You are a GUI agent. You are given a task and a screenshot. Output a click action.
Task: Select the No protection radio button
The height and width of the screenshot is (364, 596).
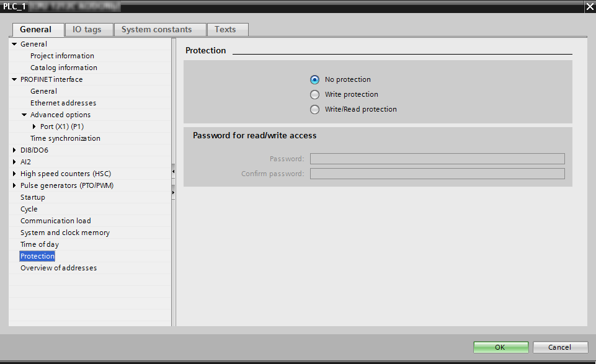[314, 79]
